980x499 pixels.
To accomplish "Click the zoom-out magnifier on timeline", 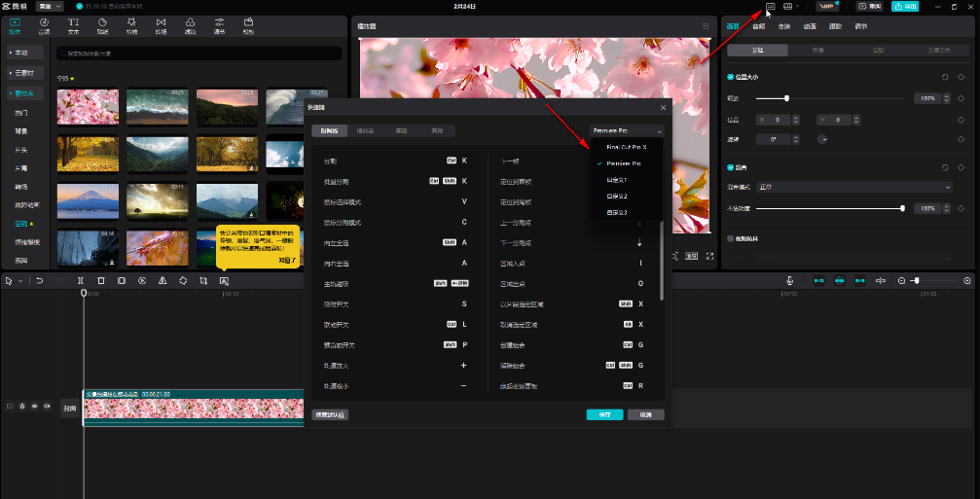I will [x=901, y=280].
